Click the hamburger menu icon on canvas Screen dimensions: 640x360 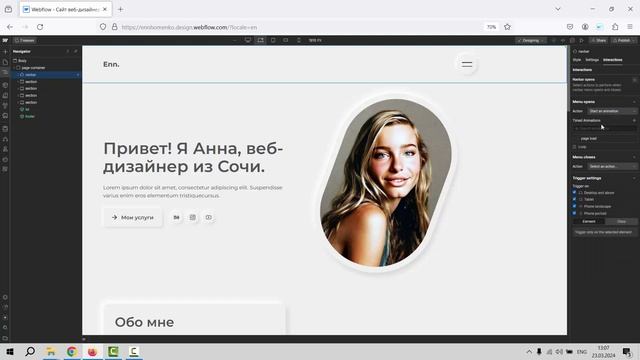tap(467, 64)
